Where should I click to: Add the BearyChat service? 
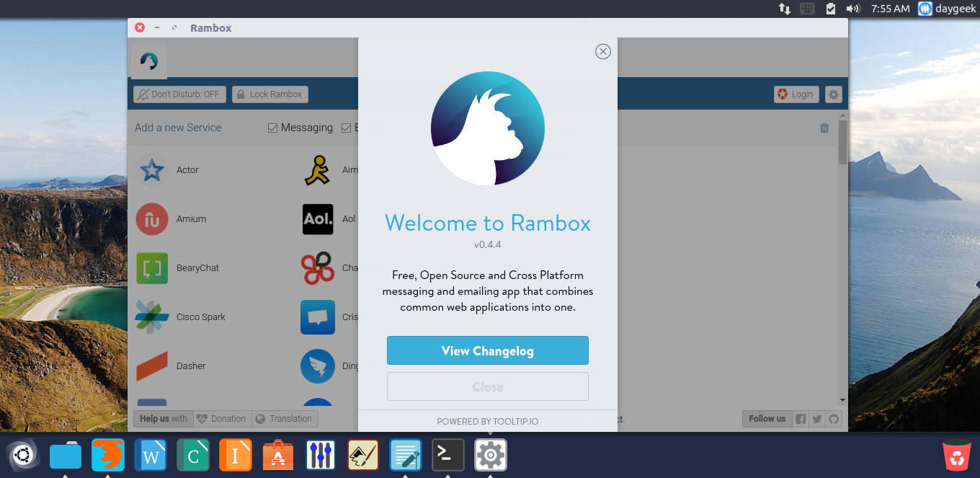click(x=152, y=268)
